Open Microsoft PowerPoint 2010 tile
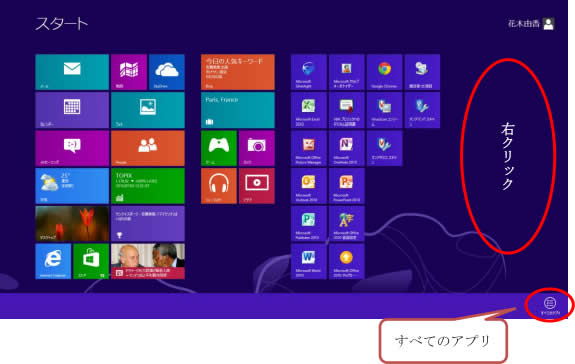Image resolution: width=575 pixels, height=364 pixels. point(347,186)
